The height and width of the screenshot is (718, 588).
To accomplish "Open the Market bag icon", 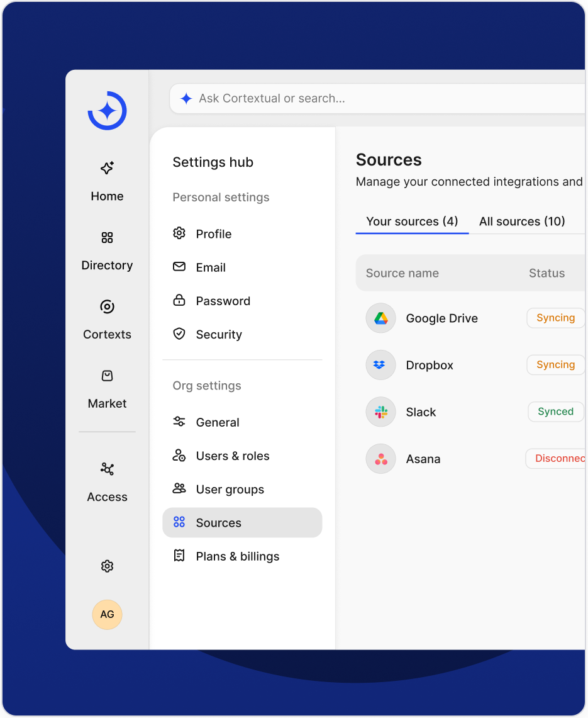I will [107, 376].
